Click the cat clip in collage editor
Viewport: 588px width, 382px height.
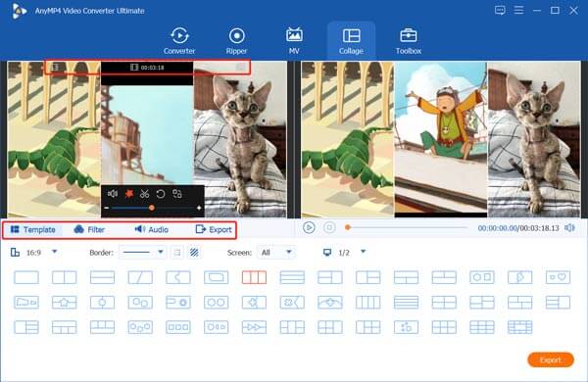coord(240,139)
